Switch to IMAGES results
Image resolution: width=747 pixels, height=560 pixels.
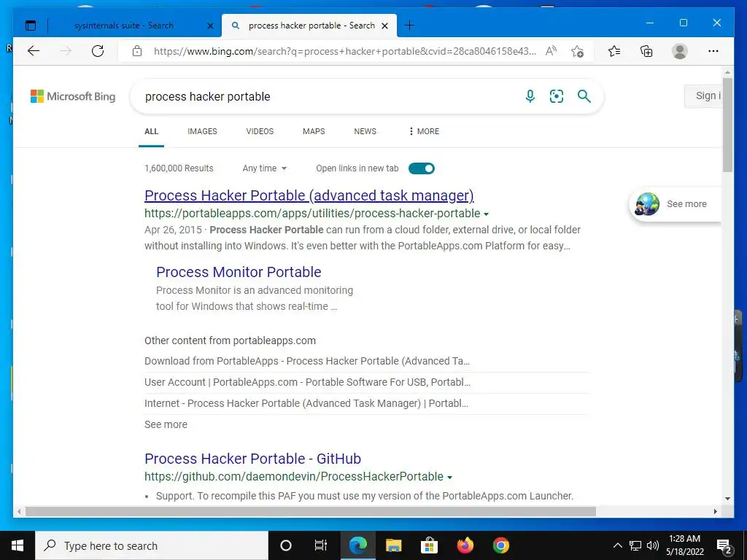pyautogui.click(x=202, y=131)
